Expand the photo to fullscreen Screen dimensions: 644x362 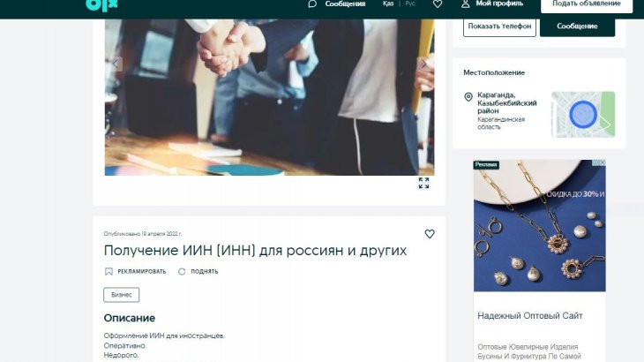click(423, 183)
